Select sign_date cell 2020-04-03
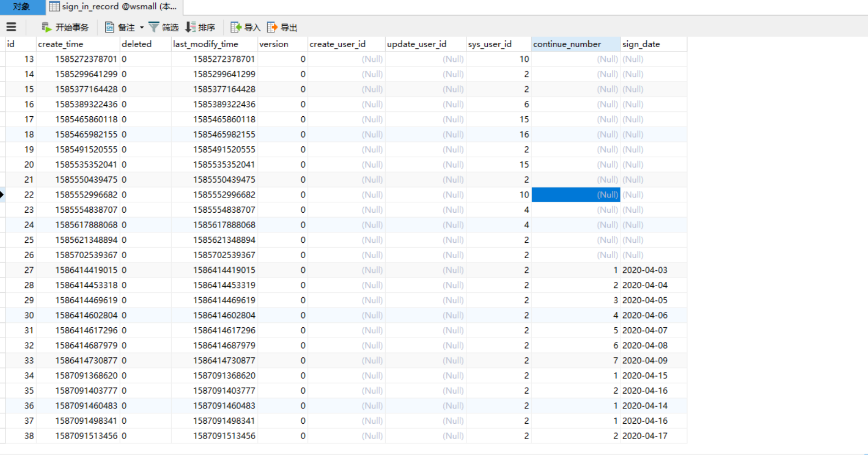This screenshot has height=455, width=868. click(653, 270)
